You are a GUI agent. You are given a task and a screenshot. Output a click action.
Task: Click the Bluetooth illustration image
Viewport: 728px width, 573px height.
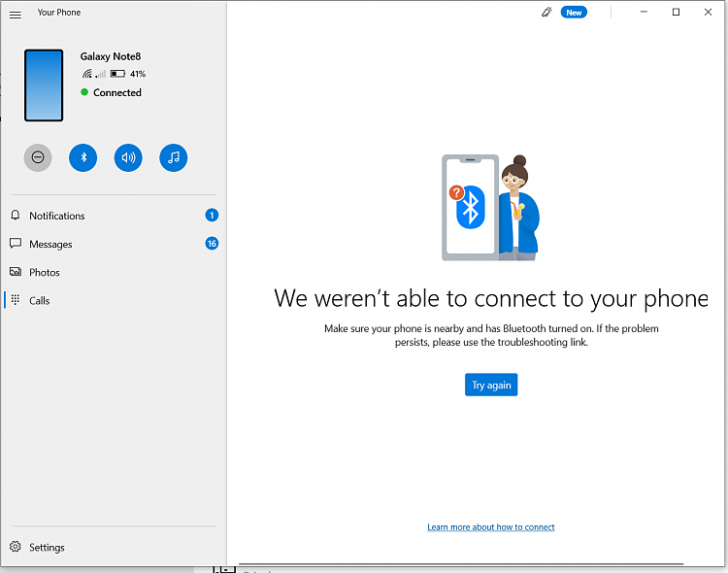(491, 208)
